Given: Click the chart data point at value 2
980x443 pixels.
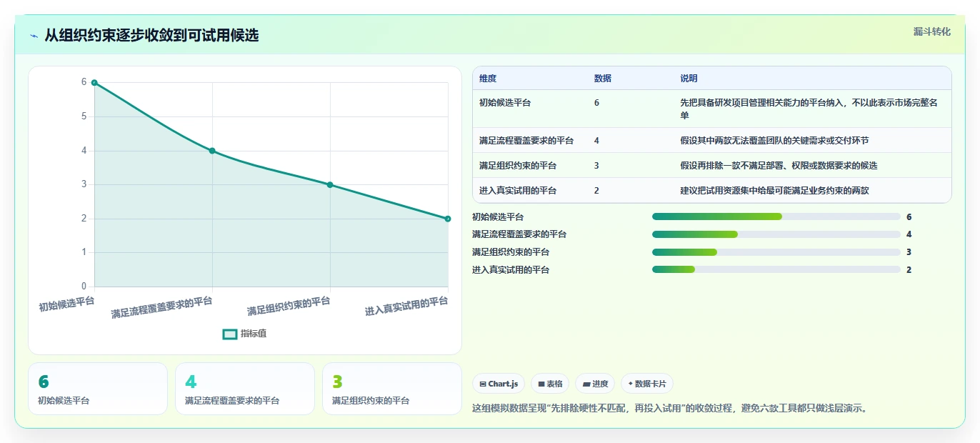Looking at the screenshot, I should 448,219.
